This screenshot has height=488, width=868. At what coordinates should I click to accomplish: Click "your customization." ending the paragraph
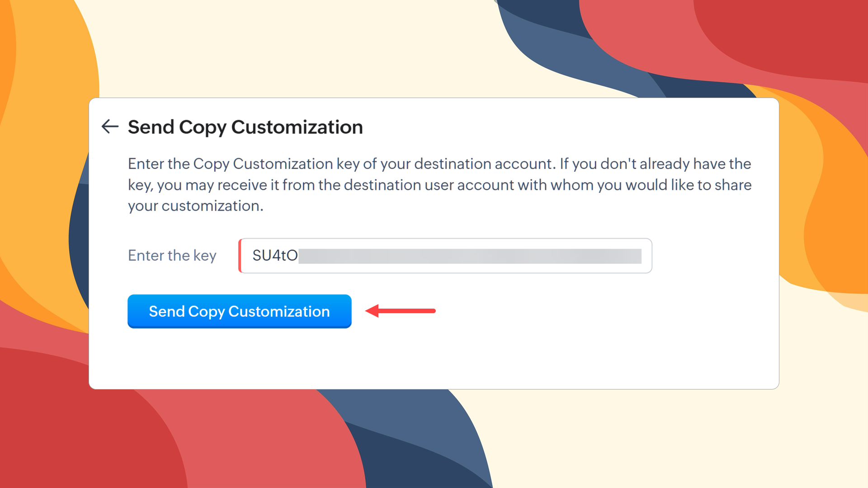195,206
